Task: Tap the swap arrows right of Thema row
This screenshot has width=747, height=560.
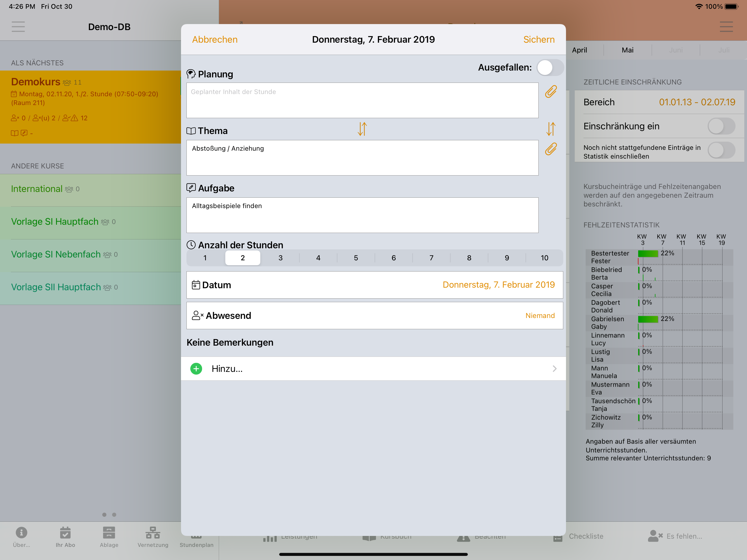Action: [x=550, y=129]
